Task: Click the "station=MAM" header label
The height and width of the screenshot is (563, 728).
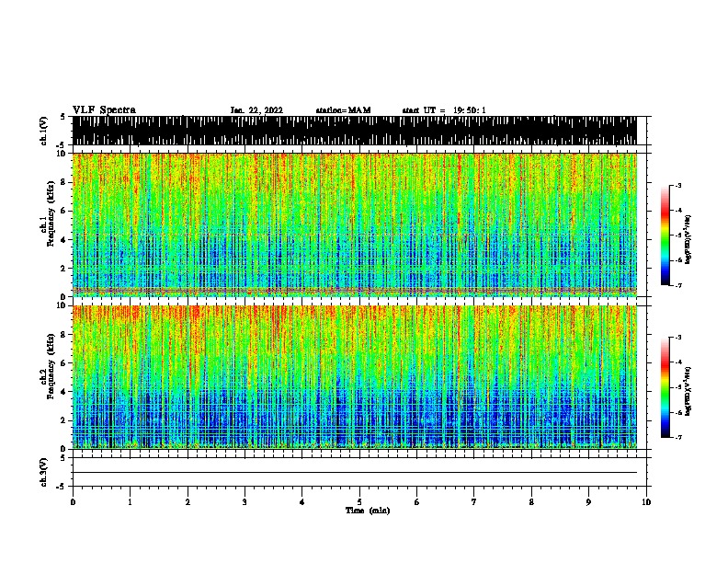Action: tap(343, 110)
